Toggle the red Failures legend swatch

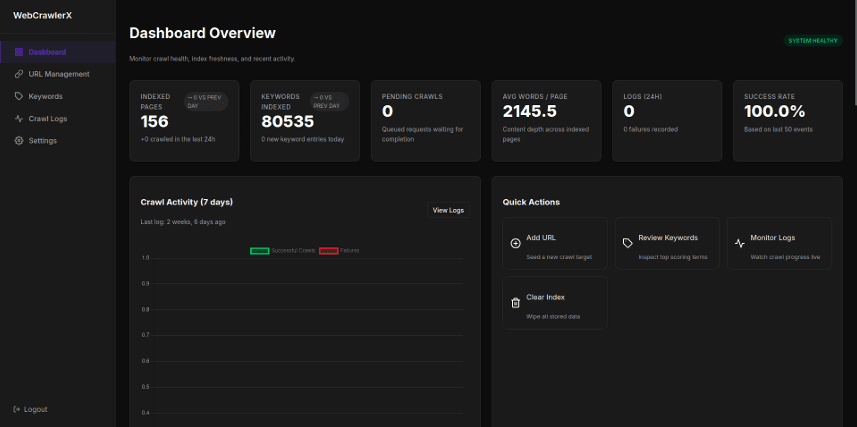(x=328, y=250)
